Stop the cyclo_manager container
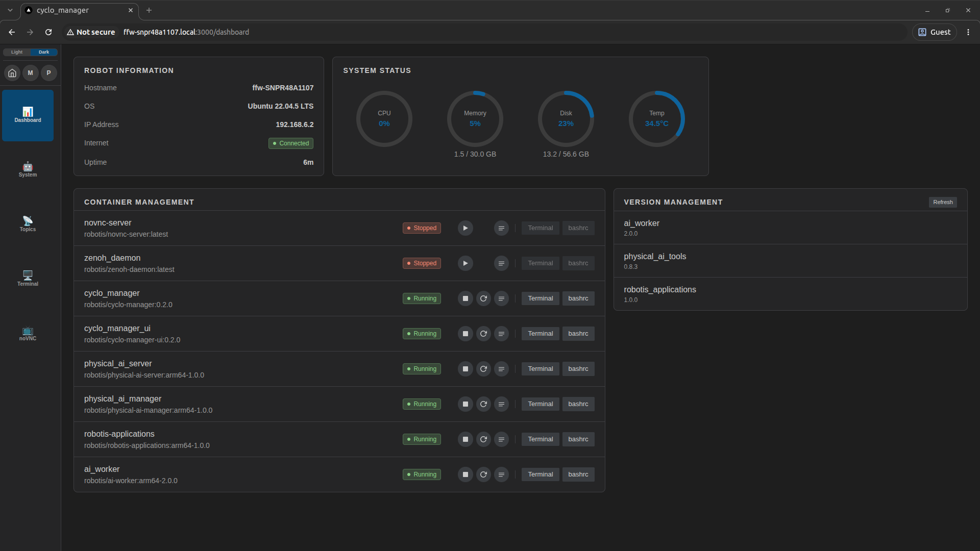Screen dimensions: 980x551 click(x=465, y=298)
